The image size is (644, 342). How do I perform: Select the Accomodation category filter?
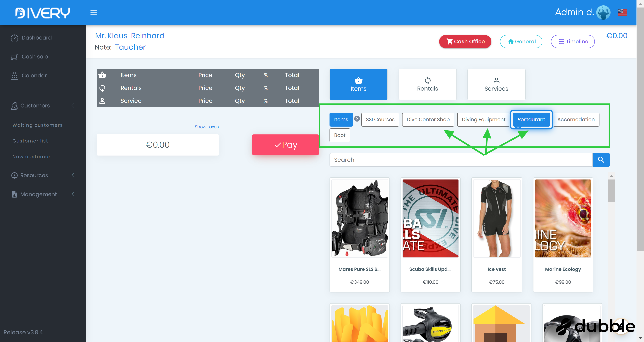pyautogui.click(x=576, y=119)
